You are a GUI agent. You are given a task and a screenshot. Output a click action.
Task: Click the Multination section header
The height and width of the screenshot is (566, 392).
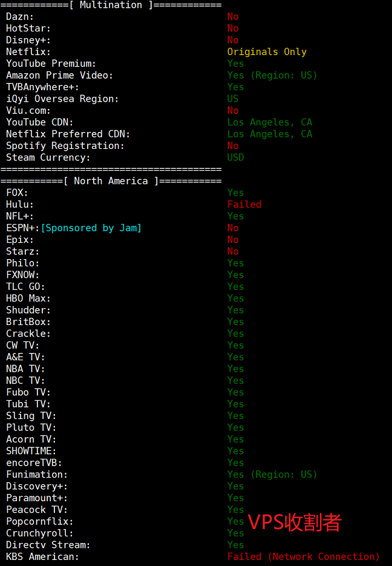point(111,5)
